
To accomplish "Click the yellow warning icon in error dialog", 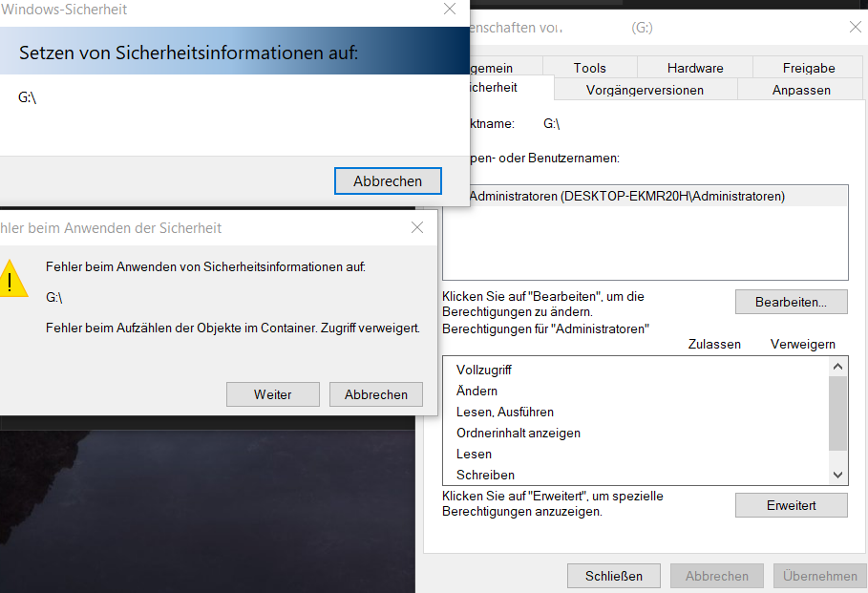I will tap(12, 280).
